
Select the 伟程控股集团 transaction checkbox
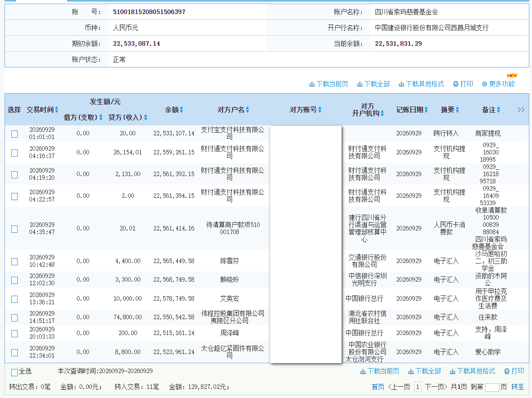point(14,317)
